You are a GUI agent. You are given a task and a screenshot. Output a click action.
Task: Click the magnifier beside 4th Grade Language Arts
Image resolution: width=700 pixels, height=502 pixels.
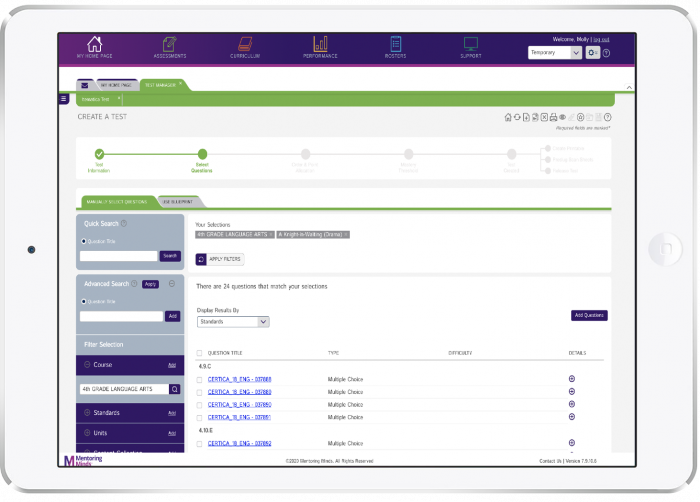174,389
